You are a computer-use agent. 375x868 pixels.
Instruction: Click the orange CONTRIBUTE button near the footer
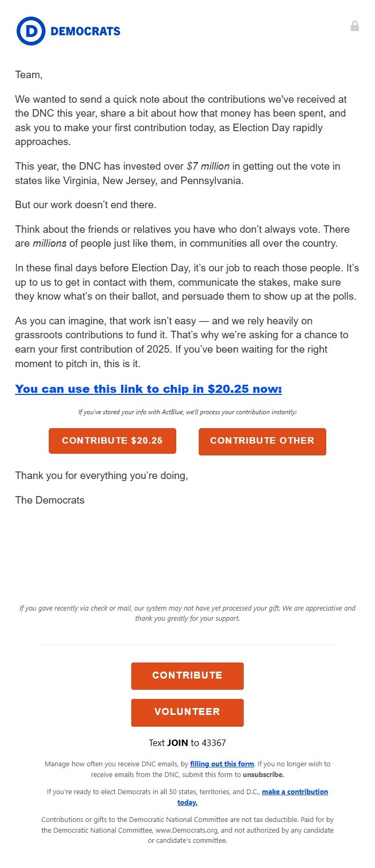187,675
